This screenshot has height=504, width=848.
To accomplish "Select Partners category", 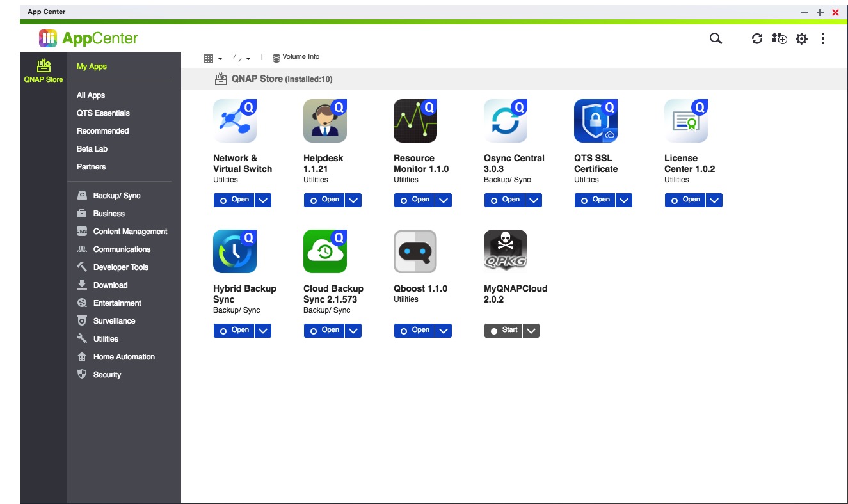I will point(92,167).
